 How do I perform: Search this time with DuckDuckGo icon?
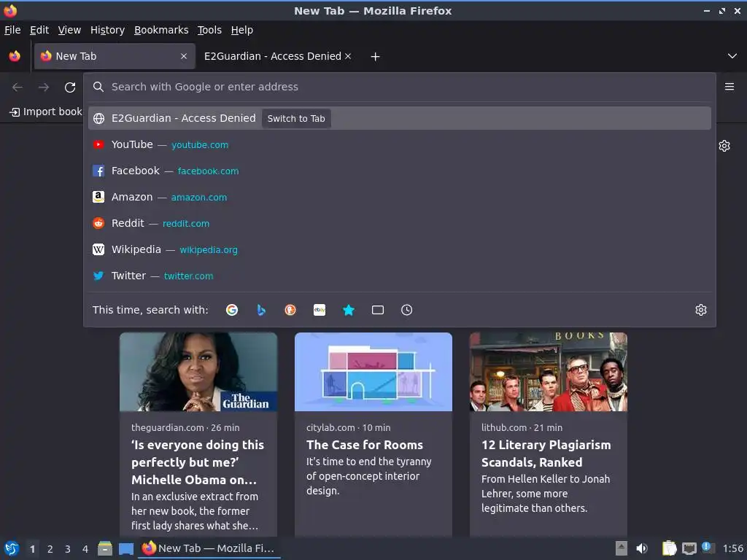click(x=290, y=310)
